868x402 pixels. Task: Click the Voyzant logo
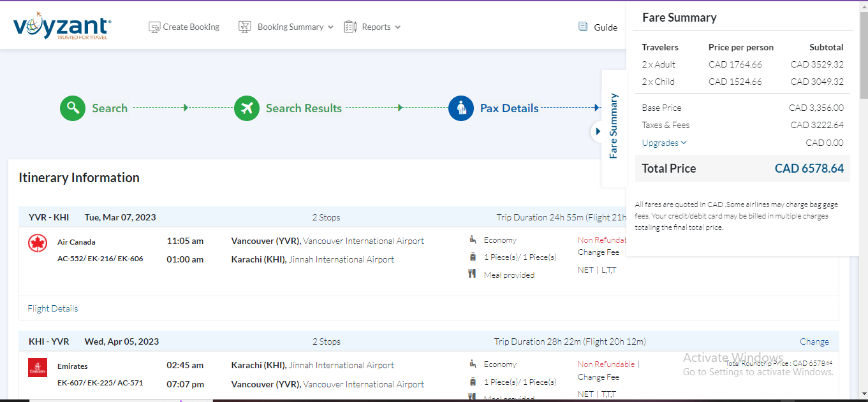point(62,26)
